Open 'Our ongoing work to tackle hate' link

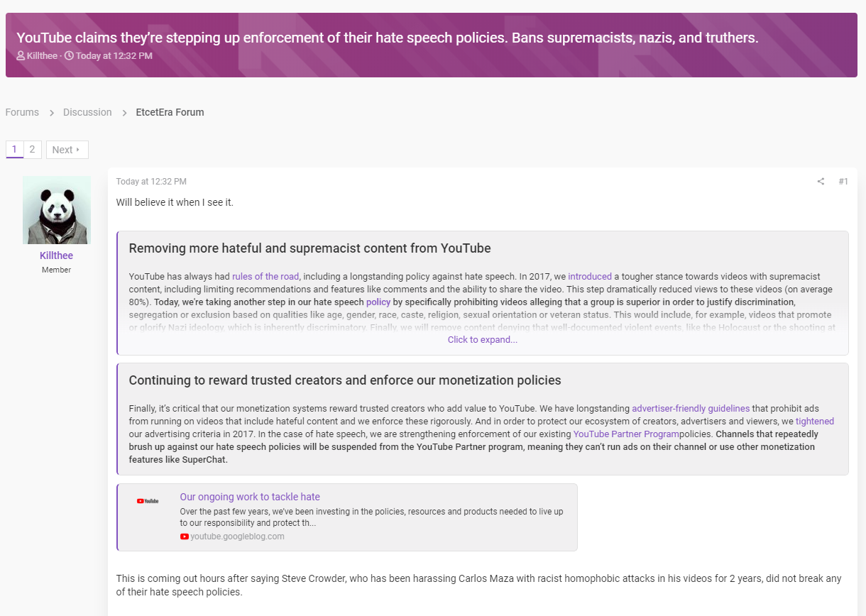pyautogui.click(x=250, y=497)
